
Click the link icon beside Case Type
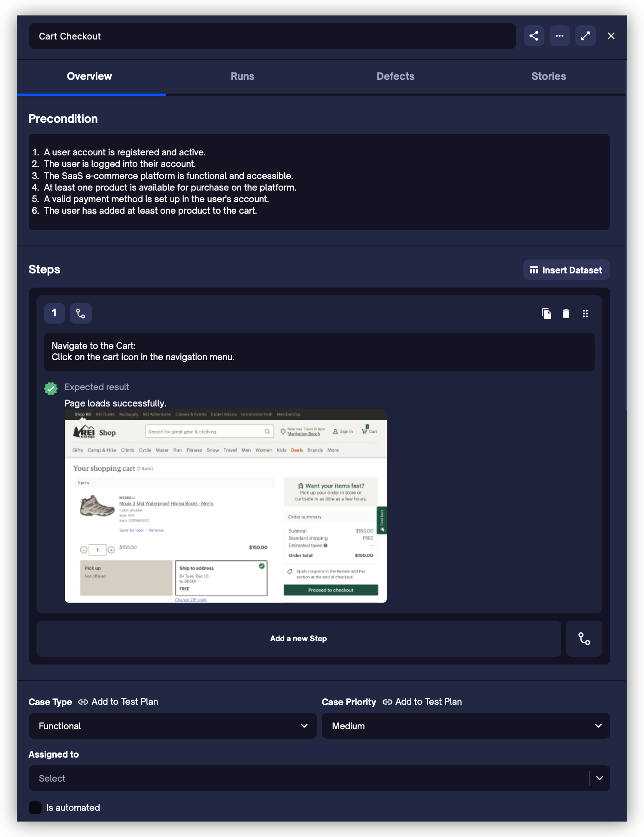83,702
